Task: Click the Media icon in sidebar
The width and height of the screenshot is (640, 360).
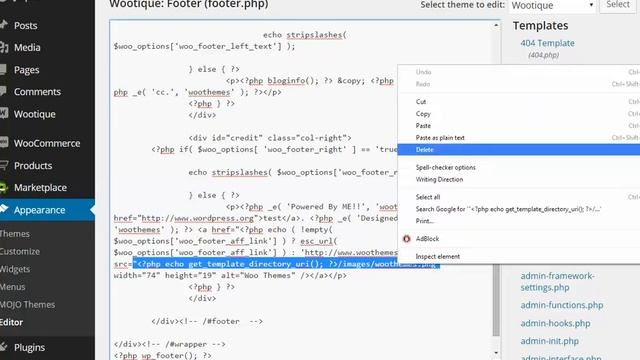Action: click(x=4, y=47)
